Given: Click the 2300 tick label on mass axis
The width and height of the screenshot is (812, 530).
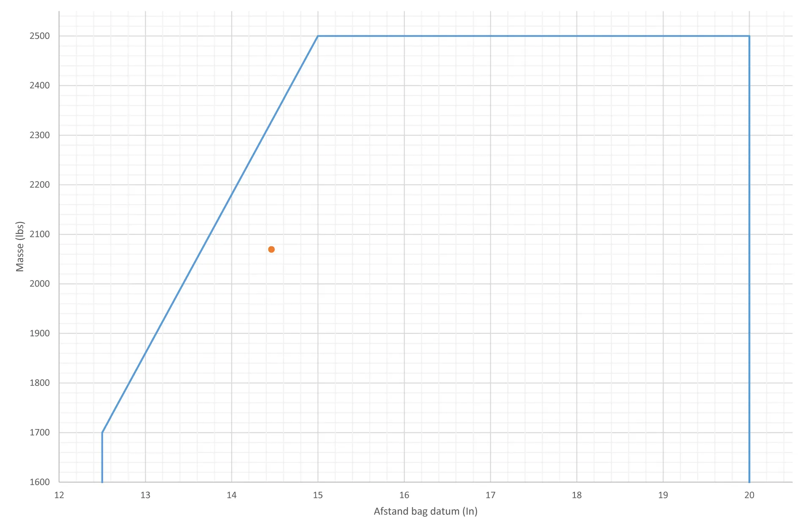Looking at the screenshot, I should tap(40, 135).
